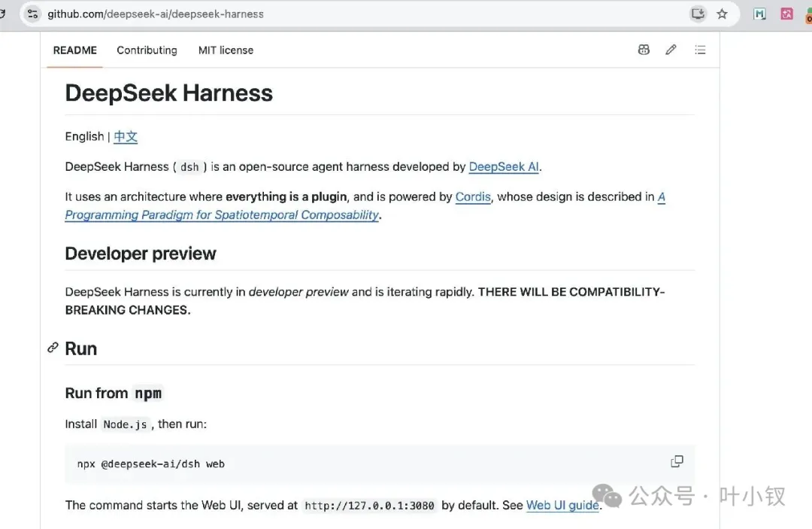Click the http://127.0.0.1:3080 inline code
Screen dimensions: 812x529
pos(369,505)
